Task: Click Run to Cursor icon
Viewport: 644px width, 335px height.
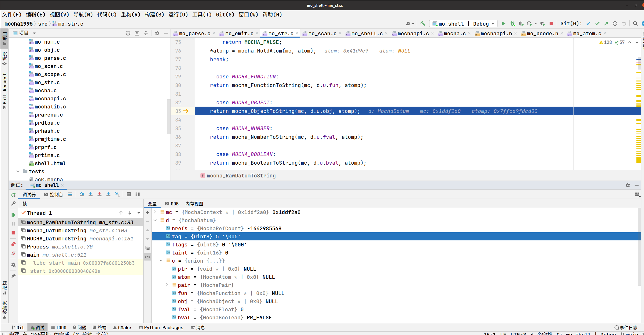Action: pyautogui.click(x=118, y=194)
